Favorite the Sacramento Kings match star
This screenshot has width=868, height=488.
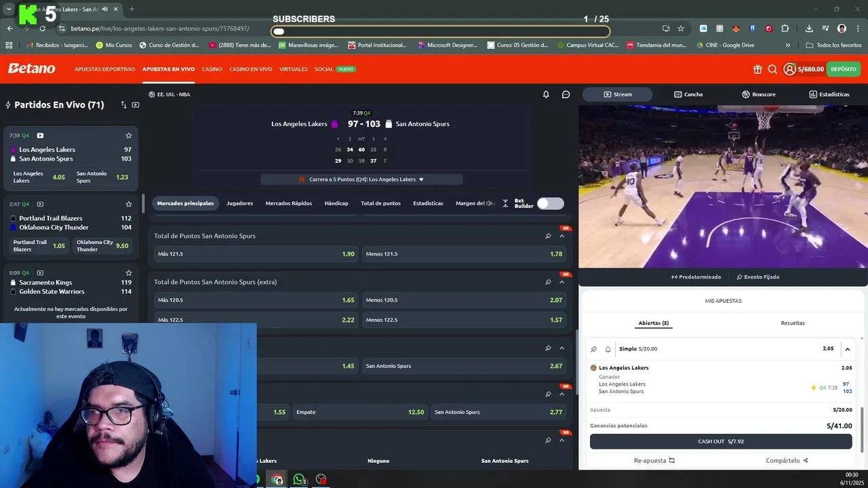pyautogui.click(x=129, y=272)
